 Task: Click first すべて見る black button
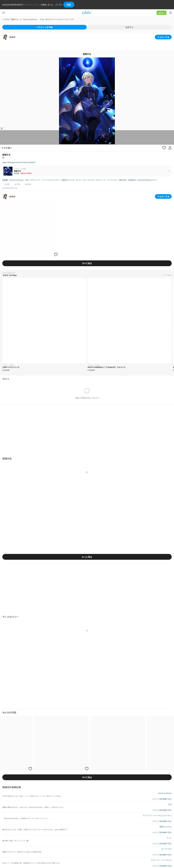(87, 263)
